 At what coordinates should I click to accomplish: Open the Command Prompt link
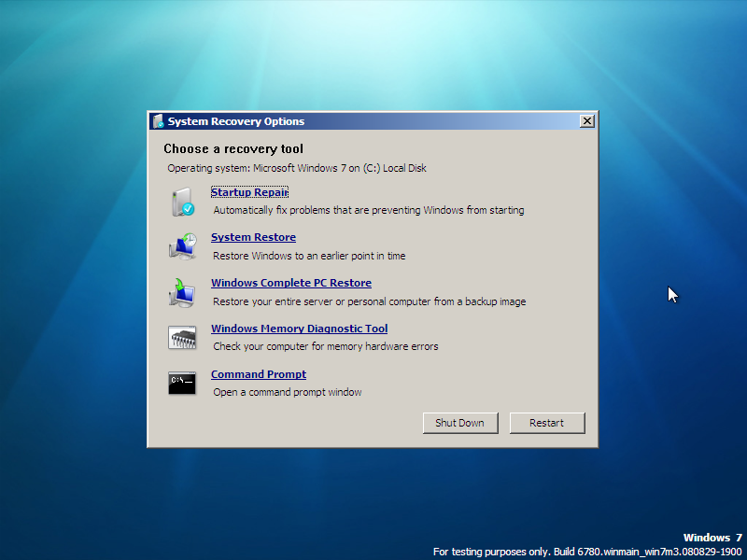pyautogui.click(x=259, y=374)
